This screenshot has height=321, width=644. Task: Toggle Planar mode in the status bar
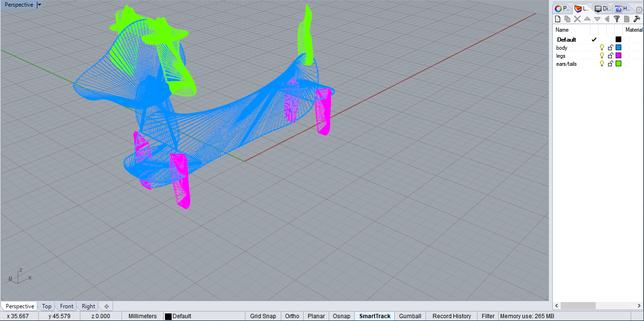click(x=316, y=316)
